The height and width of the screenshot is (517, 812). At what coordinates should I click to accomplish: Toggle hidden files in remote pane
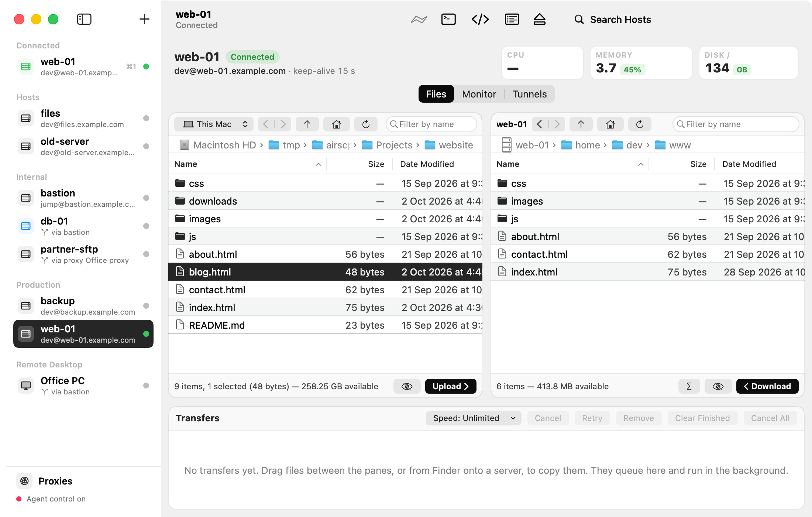click(718, 386)
